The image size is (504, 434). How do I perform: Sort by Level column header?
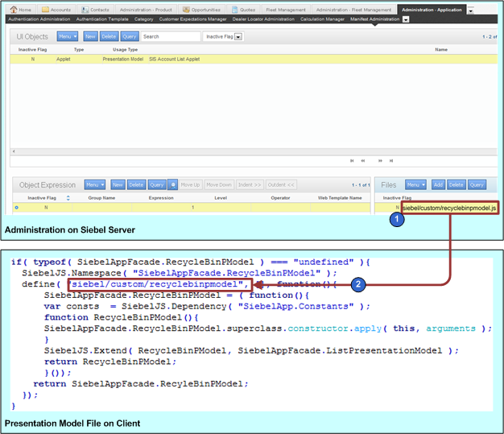221,198
